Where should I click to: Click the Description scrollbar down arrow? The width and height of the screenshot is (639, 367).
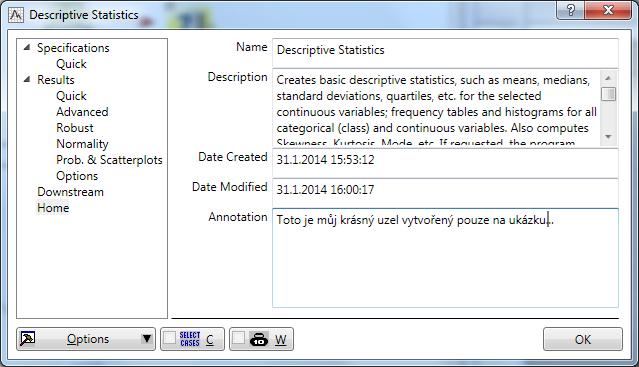(x=608, y=137)
